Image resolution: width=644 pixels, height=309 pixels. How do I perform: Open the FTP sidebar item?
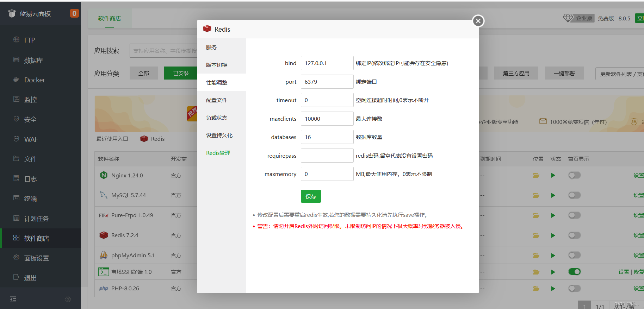pos(41,40)
